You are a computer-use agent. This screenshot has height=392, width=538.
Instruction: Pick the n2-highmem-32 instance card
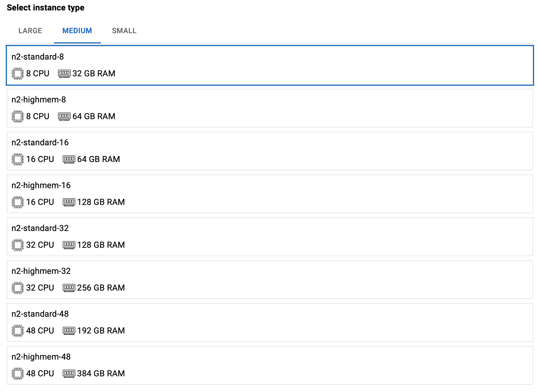tap(270, 280)
